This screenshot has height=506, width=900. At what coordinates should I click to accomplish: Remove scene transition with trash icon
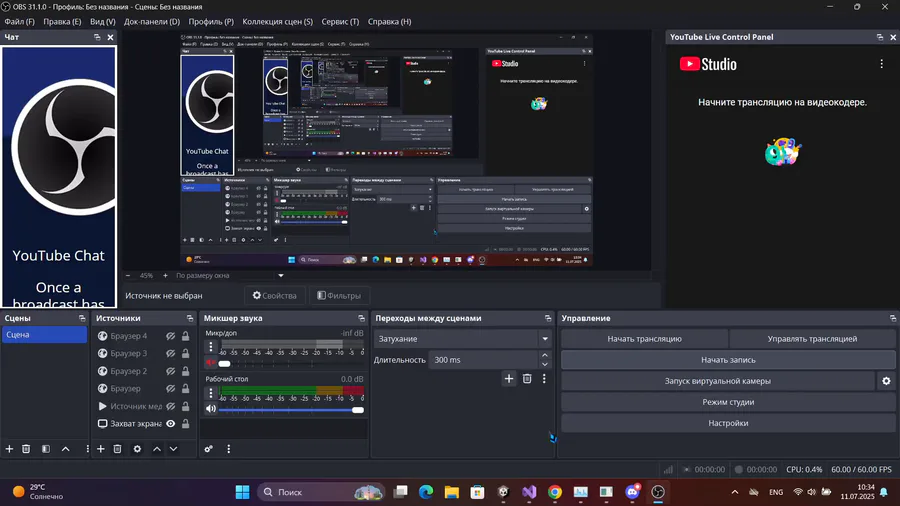point(527,379)
